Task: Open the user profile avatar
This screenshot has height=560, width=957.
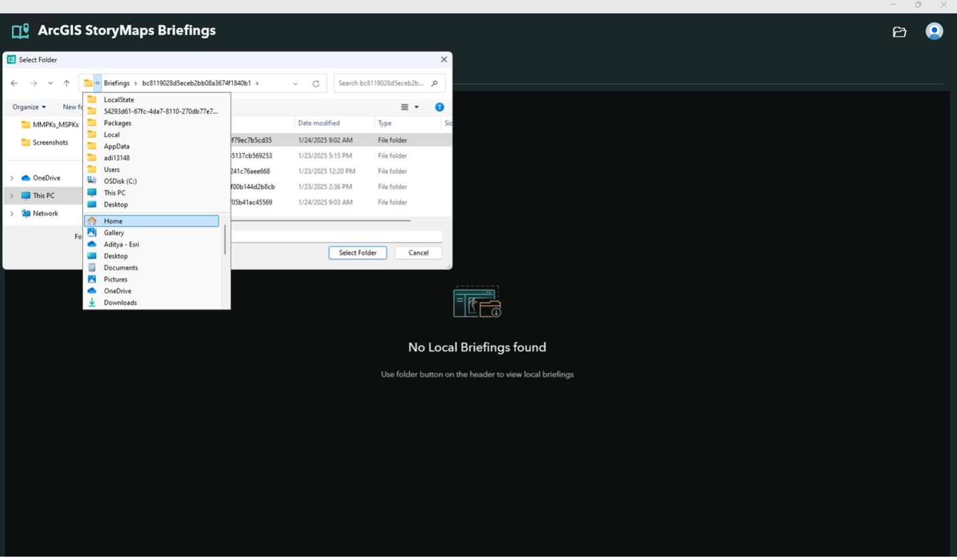Action: click(x=934, y=31)
